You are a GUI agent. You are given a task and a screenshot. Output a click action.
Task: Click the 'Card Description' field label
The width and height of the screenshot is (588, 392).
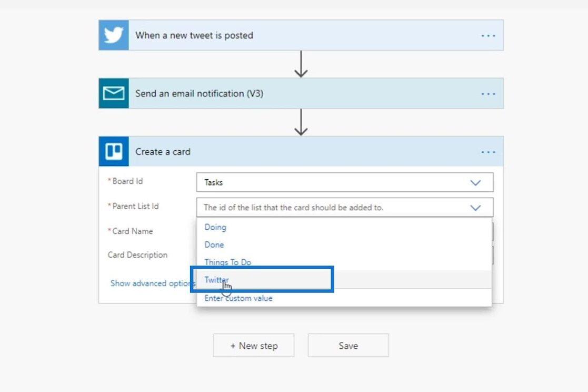(137, 255)
